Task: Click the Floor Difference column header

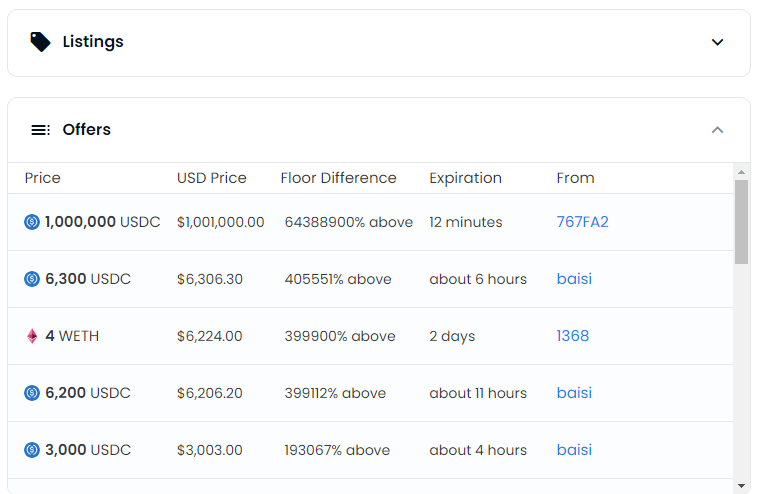Action: [338, 178]
